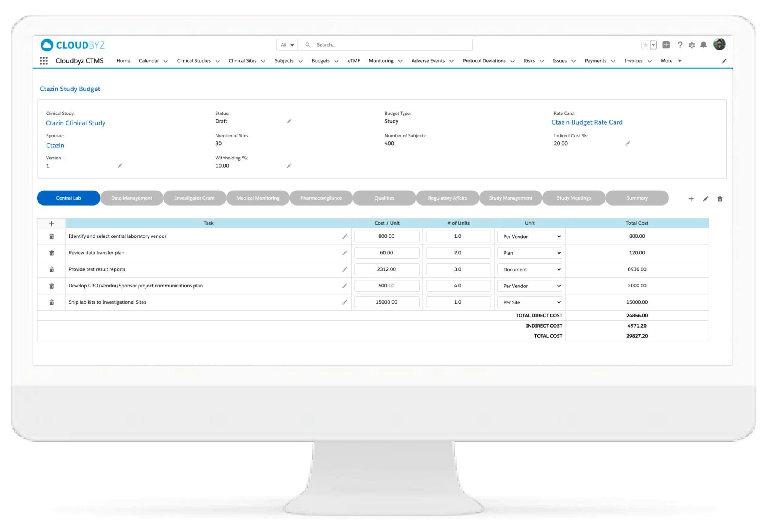Open the App Launcher waffle icon
This screenshot has height=532, width=769.
pos(44,60)
